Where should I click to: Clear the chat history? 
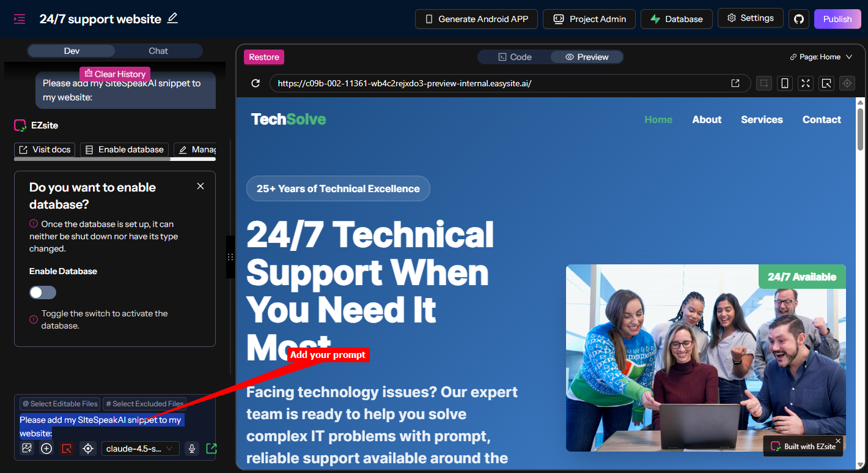[115, 74]
